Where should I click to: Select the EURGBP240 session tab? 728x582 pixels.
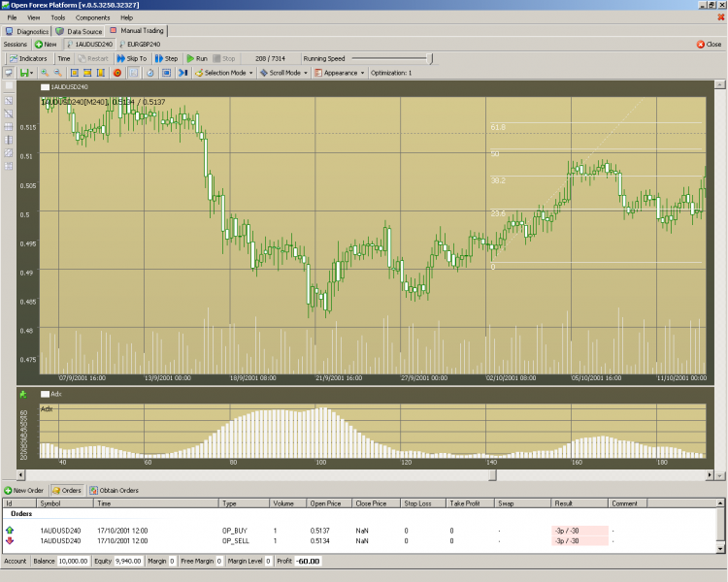coord(140,45)
